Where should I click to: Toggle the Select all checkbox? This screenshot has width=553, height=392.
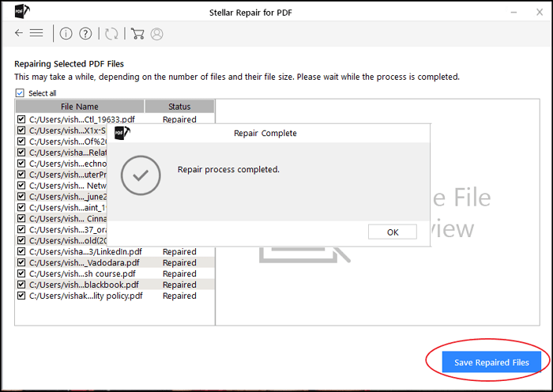point(20,93)
